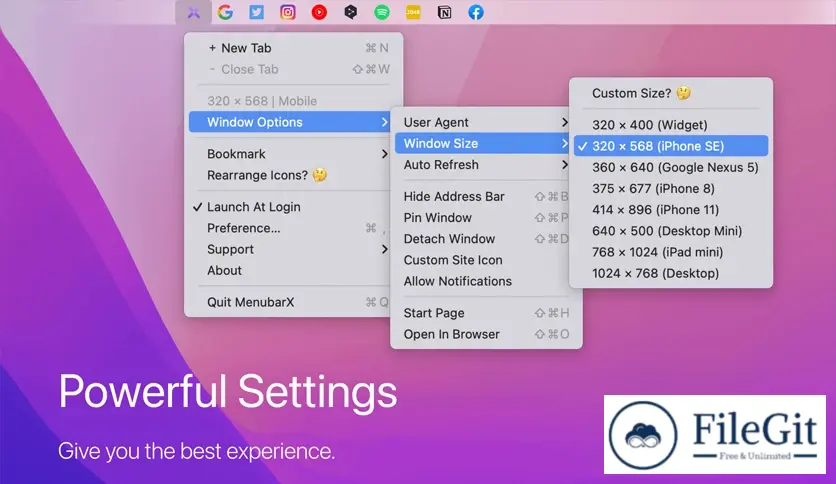Select New Tab menu item
Viewport: 836px width, 484px height.
pos(293,48)
